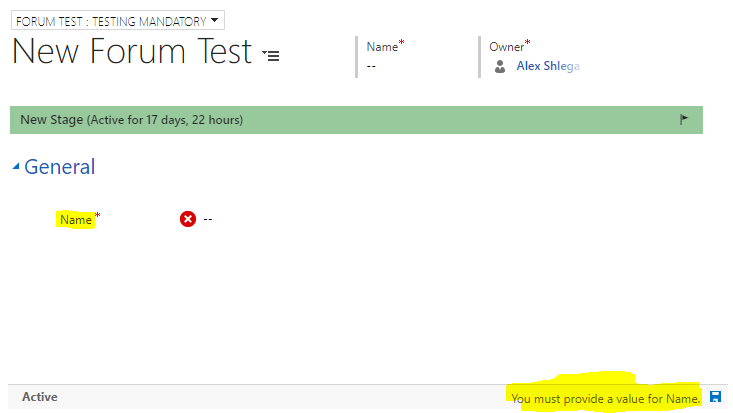Click the New Stage process bar
Image resolution: width=733 pixels, height=413 pixels.
[x=356, y=120]
